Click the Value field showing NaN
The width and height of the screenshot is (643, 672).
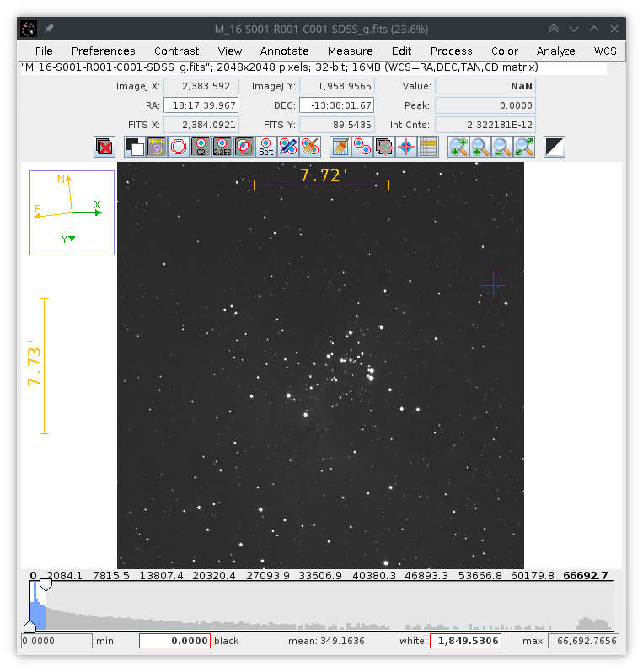(x=485, y=86)
